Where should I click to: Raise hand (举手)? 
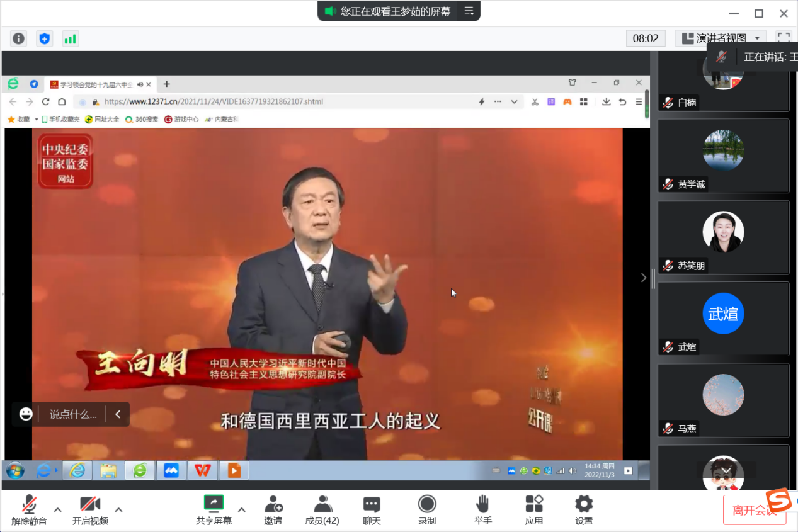click(x=482, y=510)
